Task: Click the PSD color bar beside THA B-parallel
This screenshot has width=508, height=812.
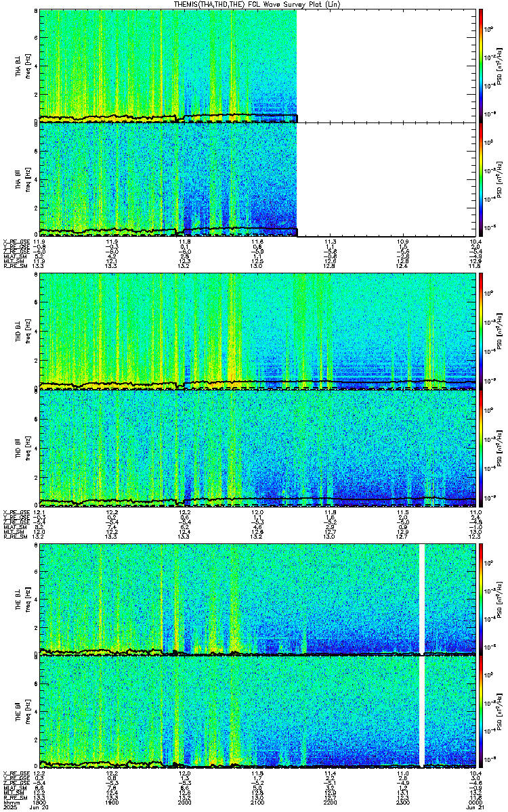Action: coord(480,179)
